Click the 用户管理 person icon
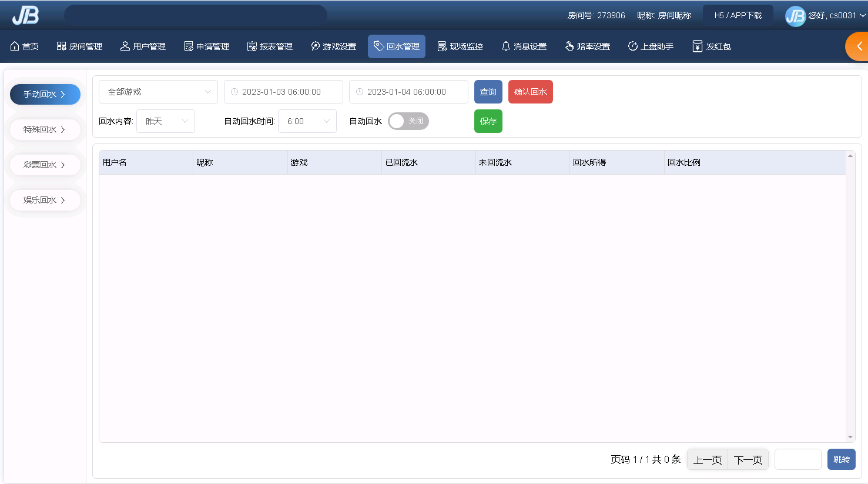The image size is (868, 484). click(x=125, y=46)
